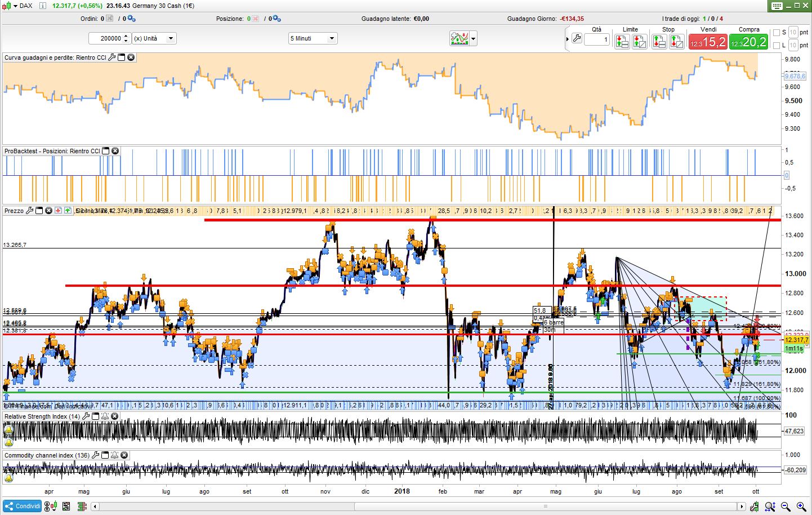Click the Qtà quantity field
Image resolution: width=812 pixels, height=515 pixels.
[597, 39]
